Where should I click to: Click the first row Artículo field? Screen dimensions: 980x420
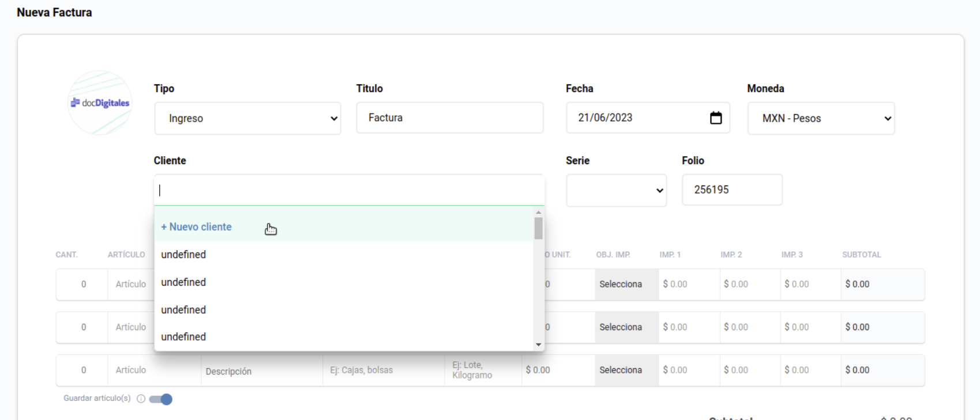tap(132, 284)
